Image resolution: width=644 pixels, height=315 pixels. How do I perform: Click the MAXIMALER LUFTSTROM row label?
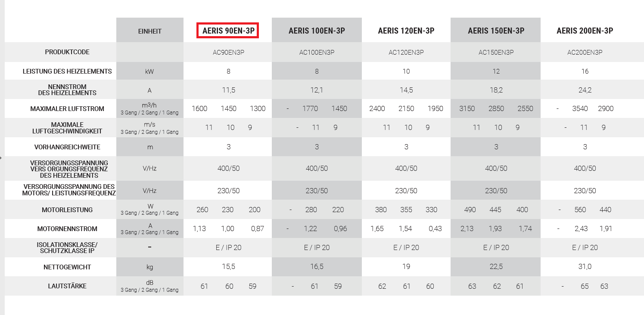[x=67, y=109]
